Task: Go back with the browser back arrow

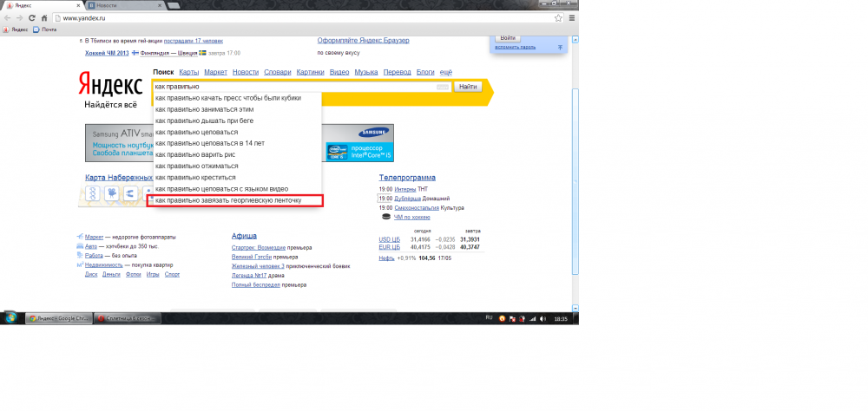Action: [8, 17]
